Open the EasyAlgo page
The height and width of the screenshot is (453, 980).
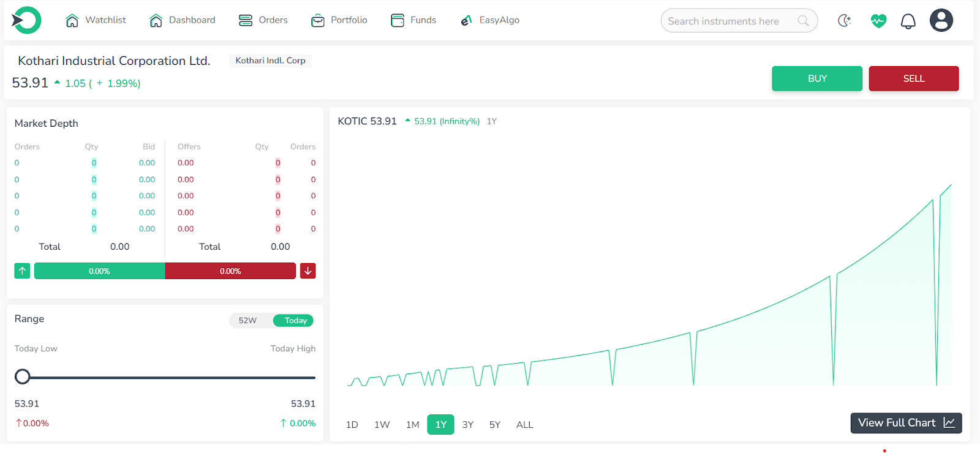tap(490, 20)
